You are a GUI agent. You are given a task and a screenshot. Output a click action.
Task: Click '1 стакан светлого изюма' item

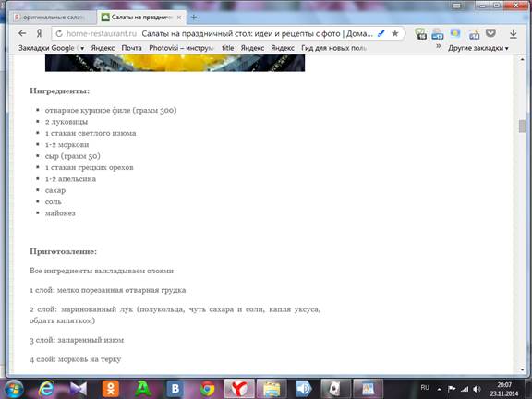point(91,133)
